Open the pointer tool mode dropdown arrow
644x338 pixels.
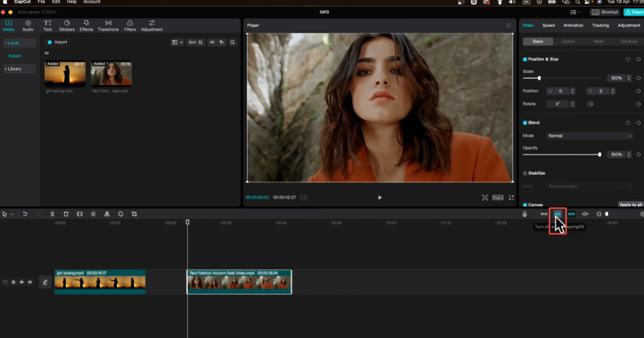(13, 214)
